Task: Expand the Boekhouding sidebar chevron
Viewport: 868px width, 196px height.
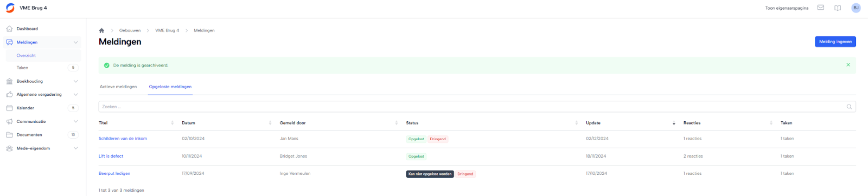Action: click(x=76, y=81)
